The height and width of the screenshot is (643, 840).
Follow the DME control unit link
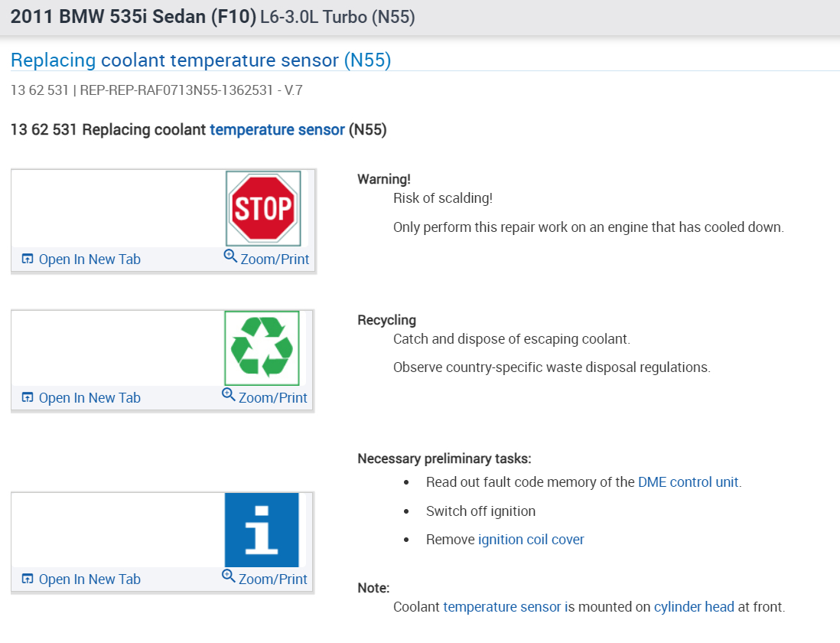[x=688, y=482]
